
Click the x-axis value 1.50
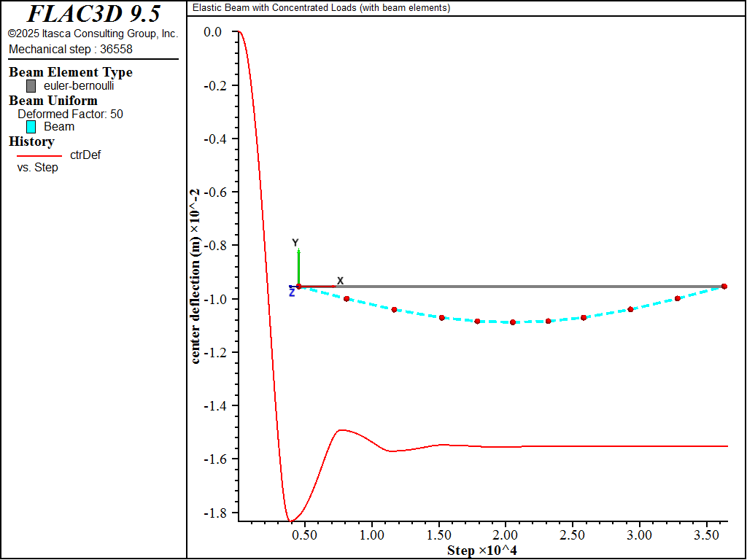(x=438, y=534)
